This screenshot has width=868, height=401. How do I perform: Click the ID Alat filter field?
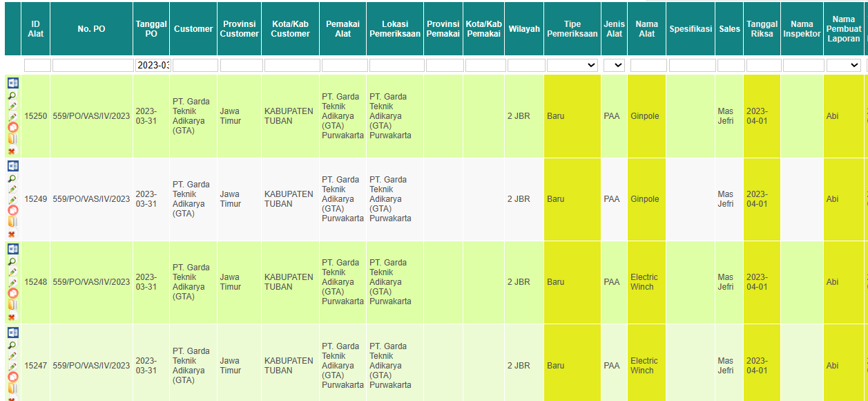coord(37,65)
